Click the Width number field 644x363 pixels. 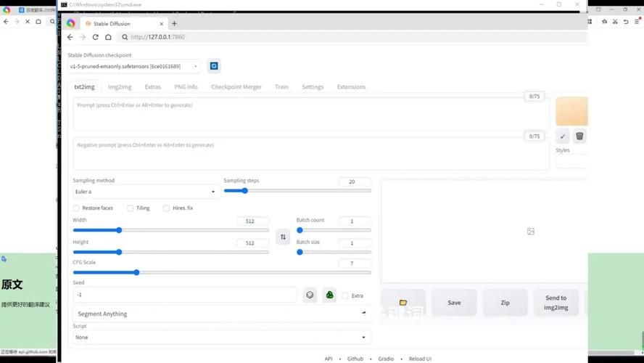(252, 221)
